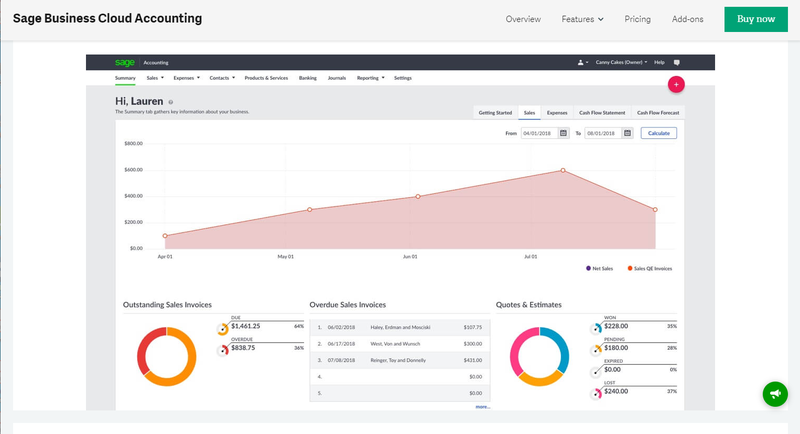Screen dimensions: 800x434
Task: Click the Pending gauge icon
Action: click(596, 350)
